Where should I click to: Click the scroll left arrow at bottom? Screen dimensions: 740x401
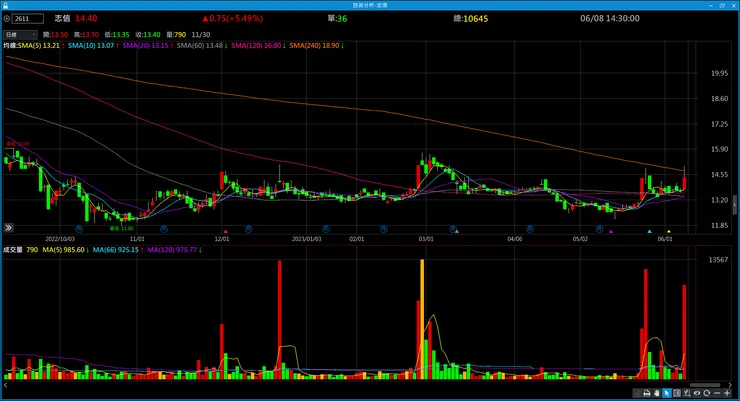point(6,385)
